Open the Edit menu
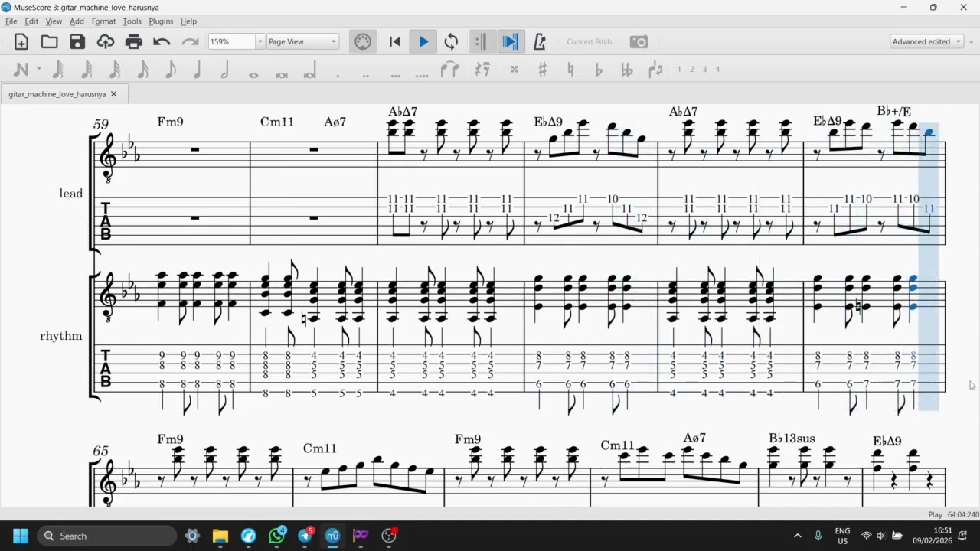The width and height of the screenshot is (980, 551). tap(31, 21)
